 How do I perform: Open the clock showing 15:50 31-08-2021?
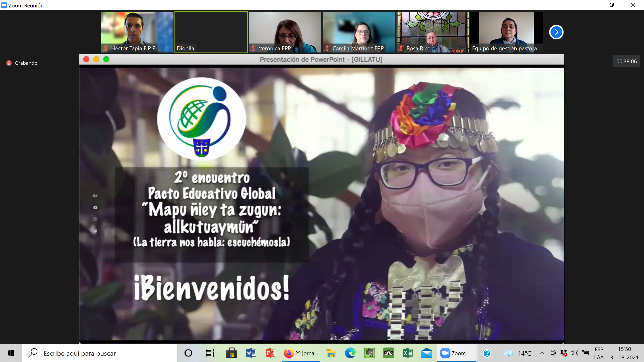tap(624, 353)
